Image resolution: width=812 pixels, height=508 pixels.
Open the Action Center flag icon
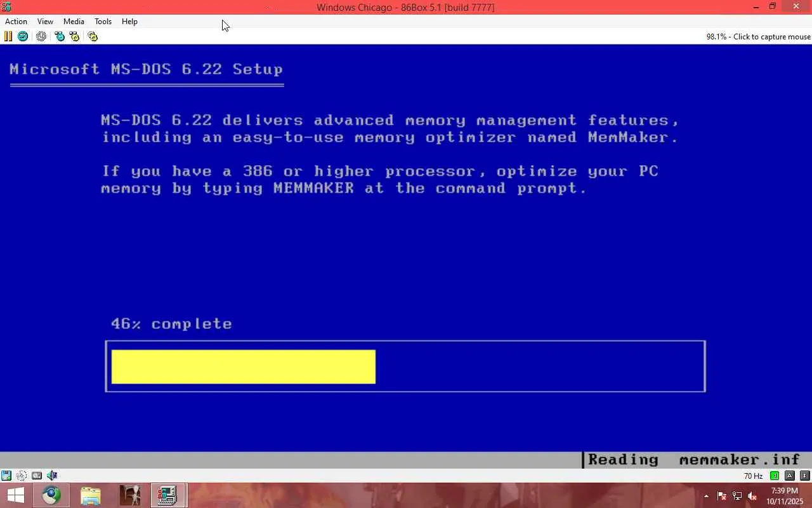(722, 496)
